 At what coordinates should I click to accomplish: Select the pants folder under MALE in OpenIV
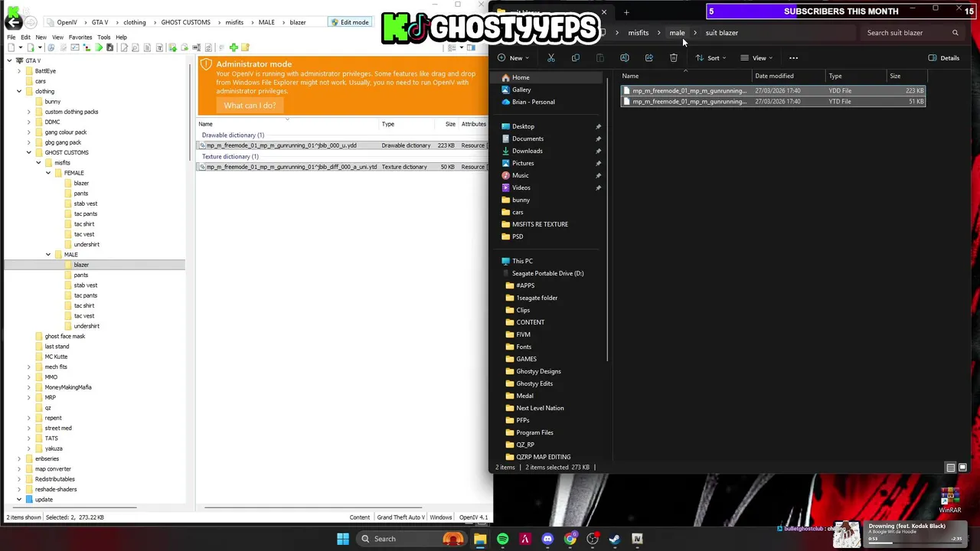pyautogui.click(x=80, y=275)
